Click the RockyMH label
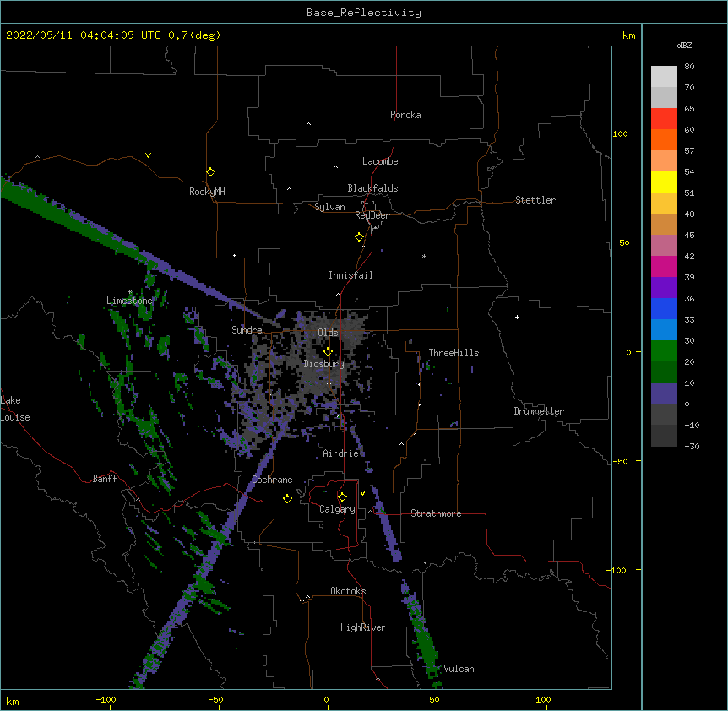728x711 pixels. (x=207, y=192)
